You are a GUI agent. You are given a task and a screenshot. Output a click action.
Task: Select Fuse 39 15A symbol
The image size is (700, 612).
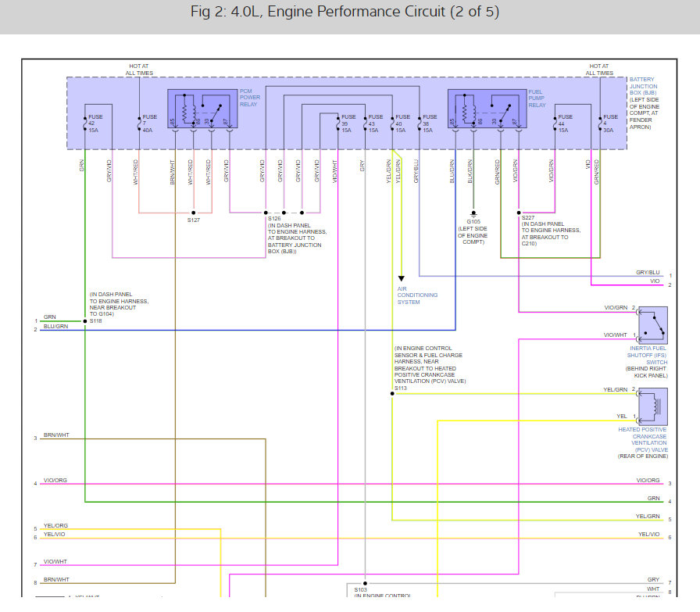pyautogui.click(x=338, y=123)
